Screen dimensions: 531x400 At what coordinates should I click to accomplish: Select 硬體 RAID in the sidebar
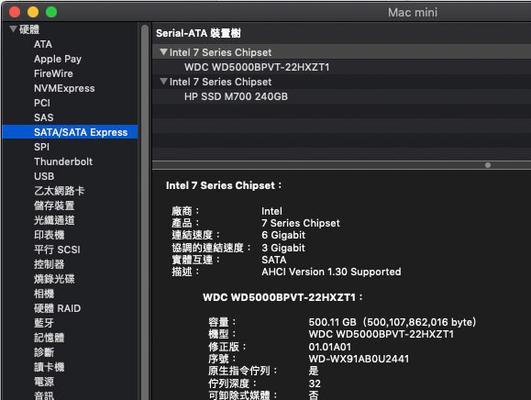tap(57, 308)
